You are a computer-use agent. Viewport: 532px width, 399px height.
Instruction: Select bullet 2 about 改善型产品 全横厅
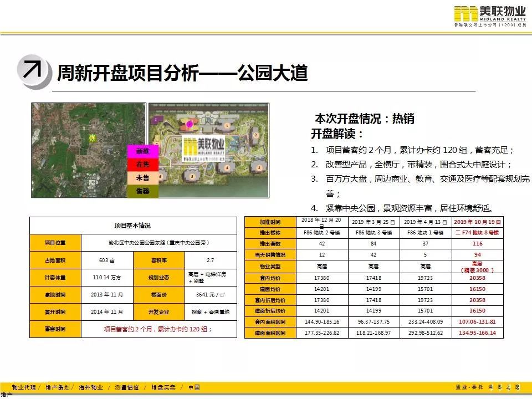click(x=411, y=165)
